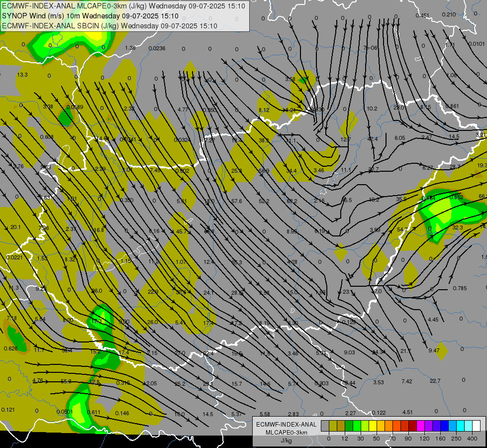Click the grid value 0.852
487x448 pixels.
pyautogui.click(x=457, y=198)
